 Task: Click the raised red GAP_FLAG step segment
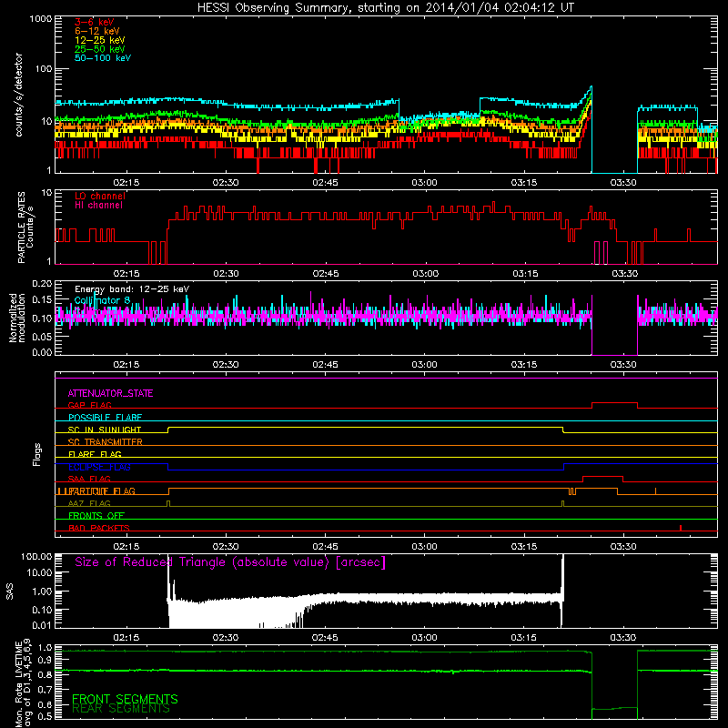[x=615, y=403]
